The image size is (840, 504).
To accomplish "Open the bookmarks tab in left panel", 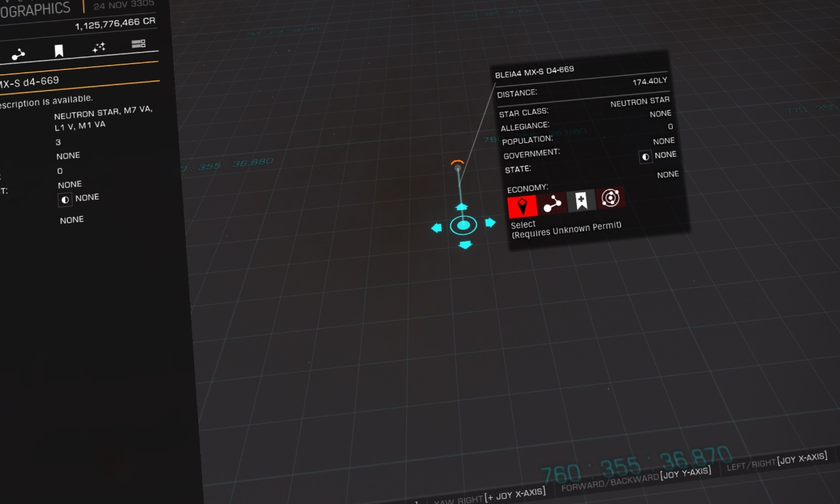I will (x=58, y=51).
